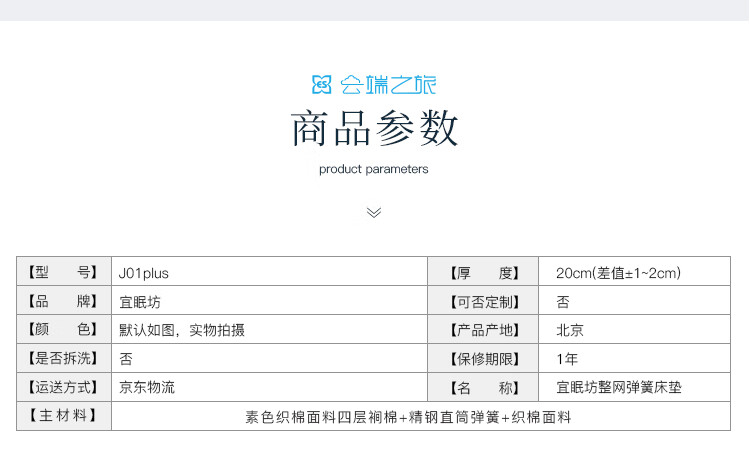Click the 【厚度】 label cell
Screen dimensions: 750x465
(483, 272)
